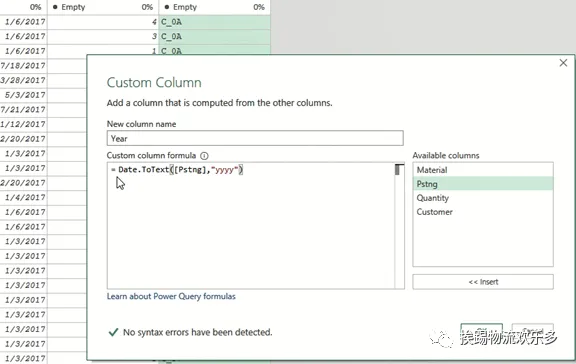Click the 7/21/2017 date cell
Viewport: 576px width, 364px height.
point(24,110)
